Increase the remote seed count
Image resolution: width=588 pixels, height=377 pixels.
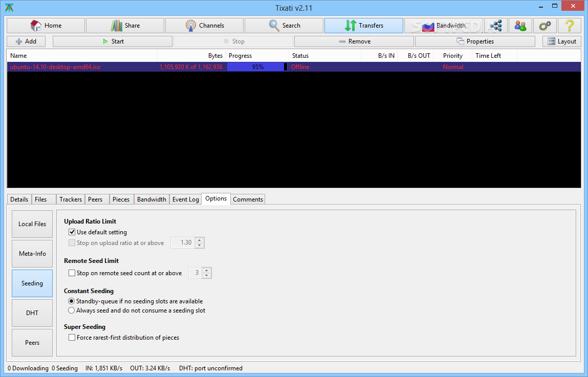coord(207,270)
